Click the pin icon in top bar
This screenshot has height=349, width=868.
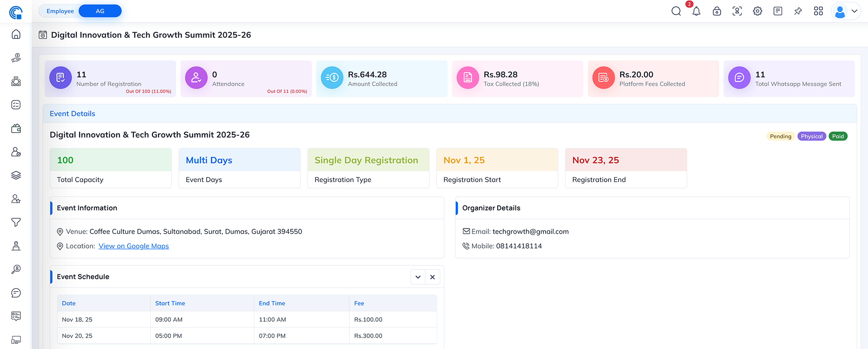tap(798, 11)
